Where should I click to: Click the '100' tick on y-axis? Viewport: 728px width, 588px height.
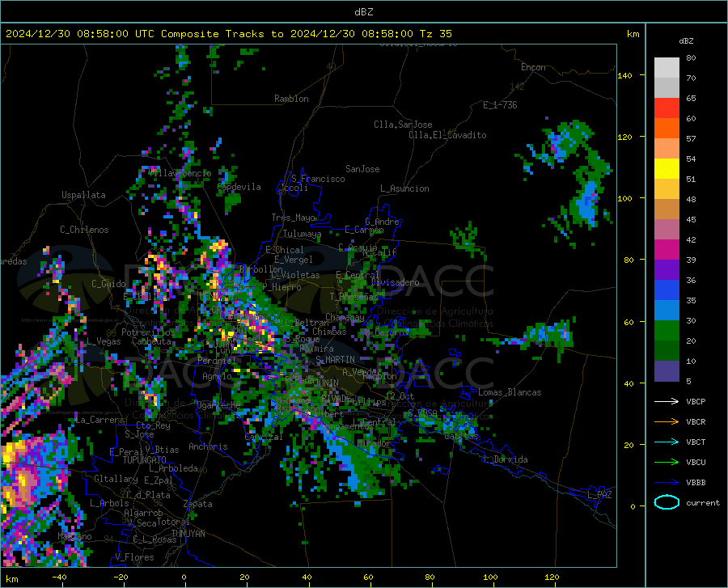[624, 199]
